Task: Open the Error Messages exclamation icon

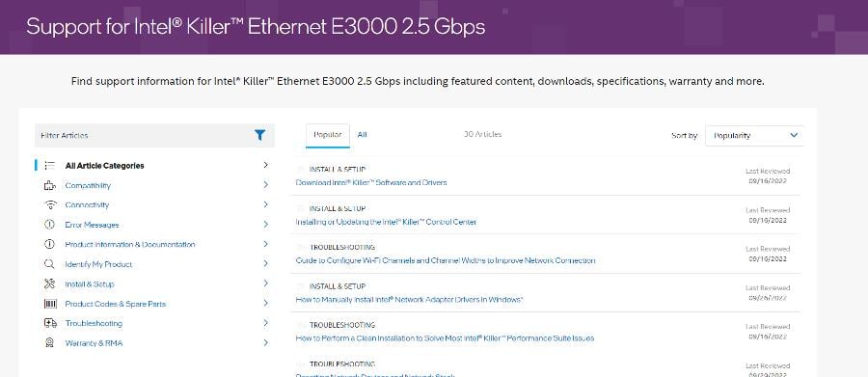Action: tap(50, 225)
